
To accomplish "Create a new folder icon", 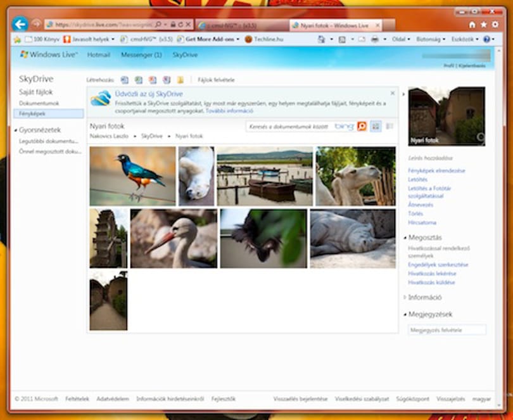I will tap(180, 80).
